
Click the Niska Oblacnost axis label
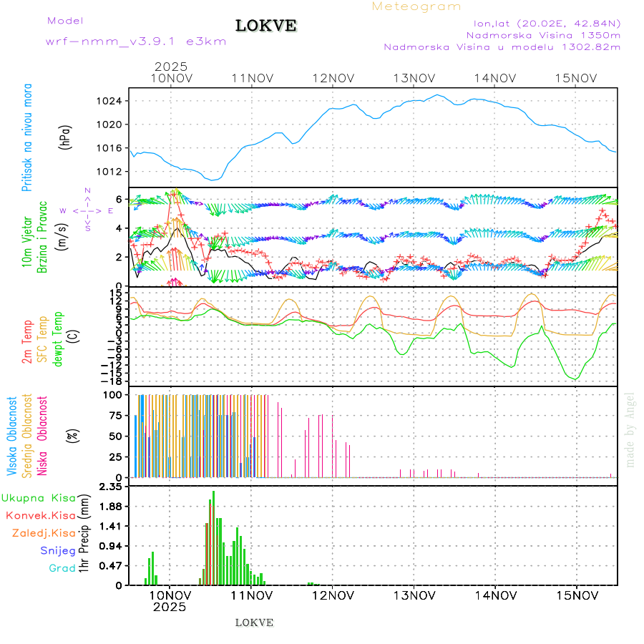tap(43, 436)
